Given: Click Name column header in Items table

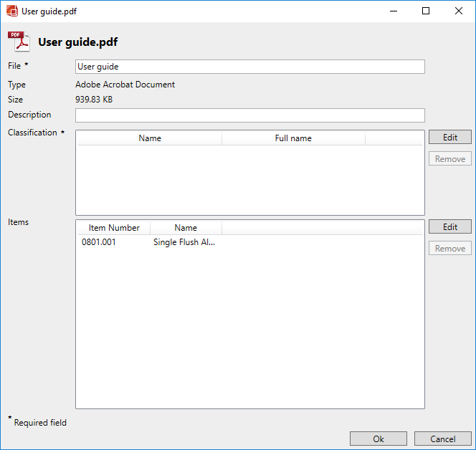Looking at the screenshot, I should [186, 228].
